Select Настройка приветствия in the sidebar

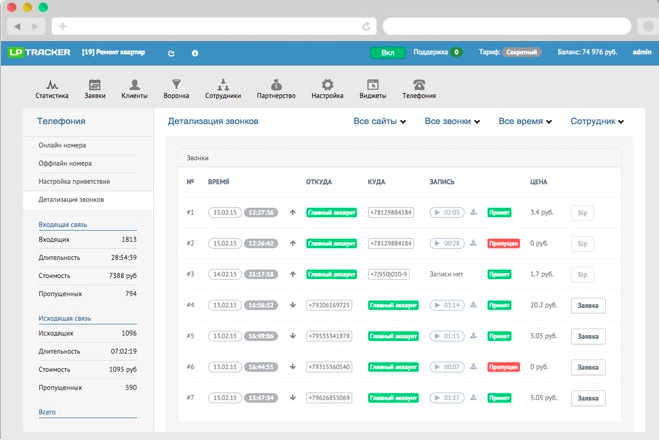coord(74,181)
